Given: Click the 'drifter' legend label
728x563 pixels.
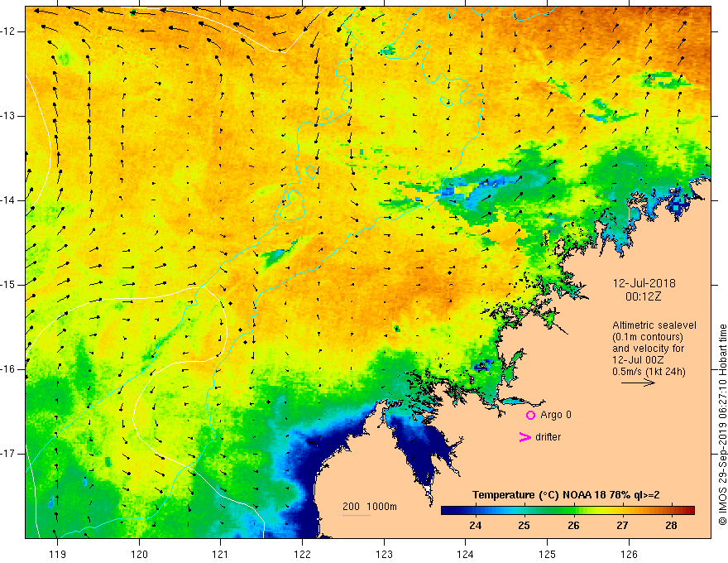Looking at the screenshot, I should click(548, 437).
